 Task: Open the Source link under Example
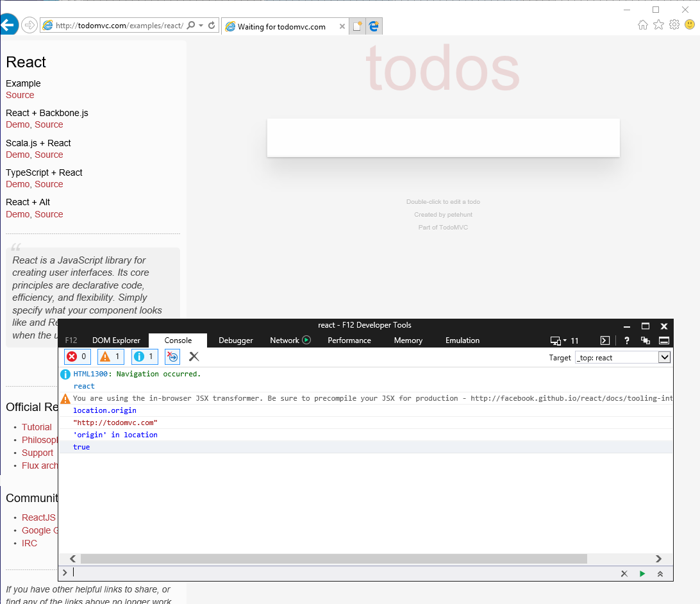click(20, 95)
